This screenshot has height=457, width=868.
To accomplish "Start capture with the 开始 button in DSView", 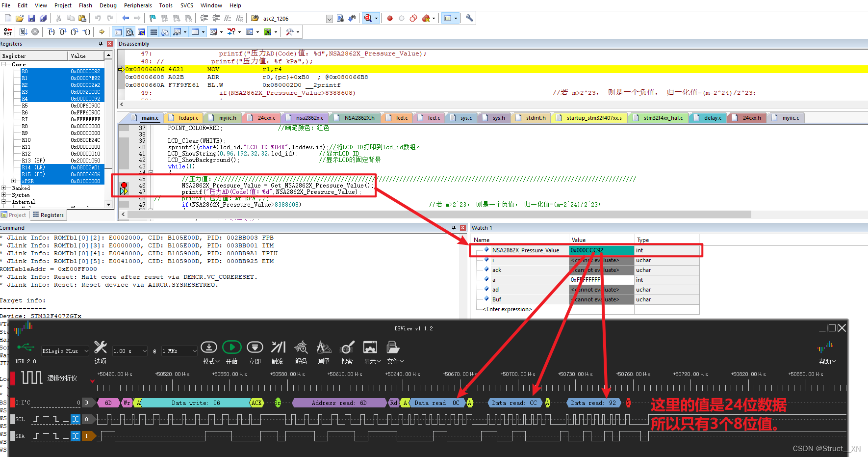I will (x=232, y=347).
